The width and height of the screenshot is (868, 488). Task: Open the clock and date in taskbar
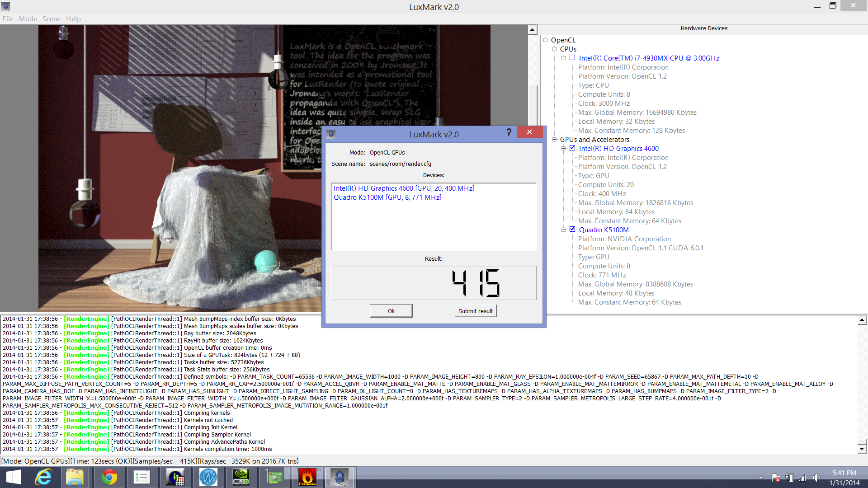pos(844,478)
